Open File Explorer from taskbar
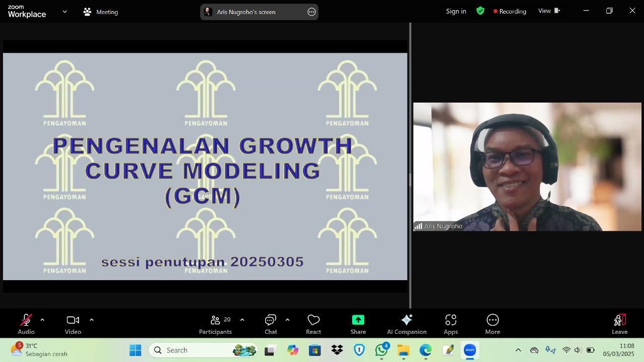Image resolution: width=644 pixels, height=362 pixels. click(404, 350)
